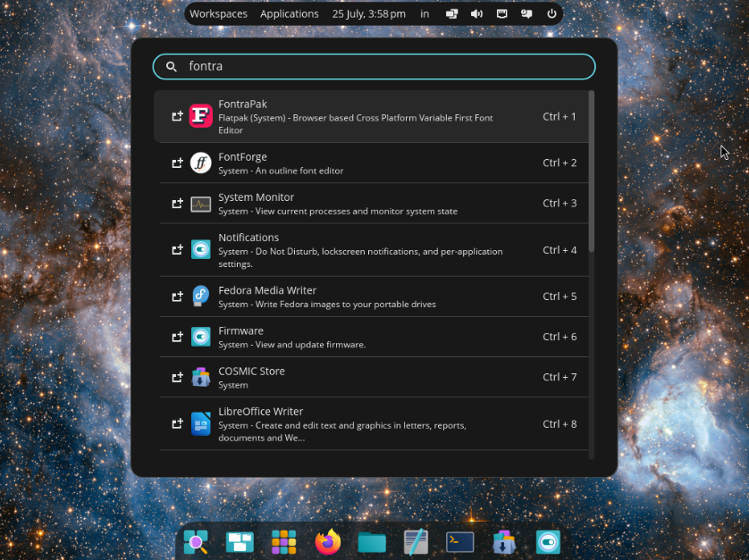Image resolution: width=749 pixels, height=560 pixels.
Task: Click the 'in' keyboard layout indicator
Action: [425, 14]
